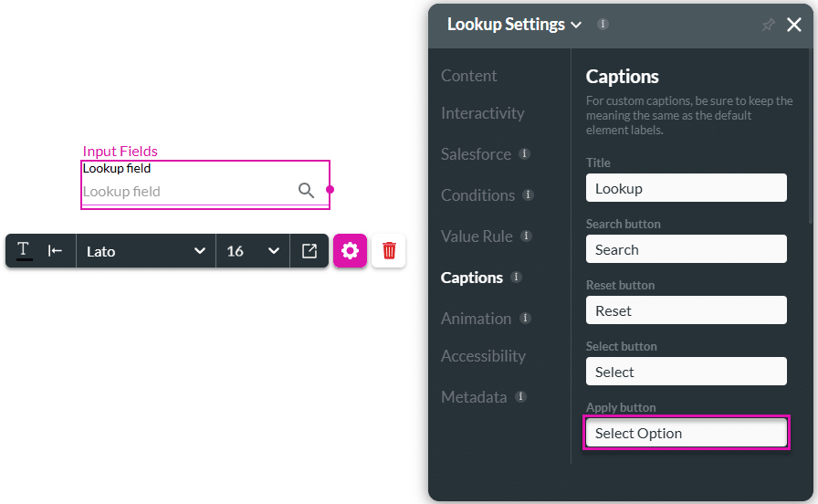Close the Lookup Settings panel
The width and height of the screenshot is (818, 504).
tap(794, 26)
